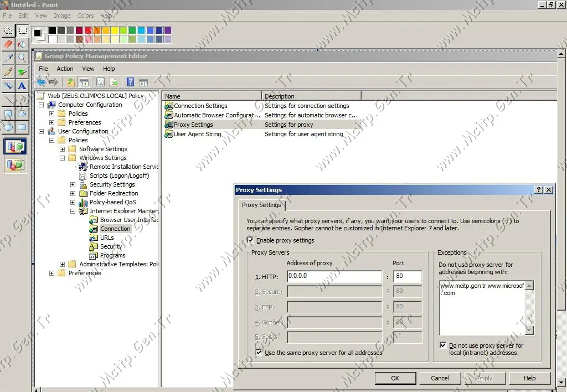This screenshot has height=392, width=567.
Task: Pick the purple color swatch in palette
Action: coord(167,30)
